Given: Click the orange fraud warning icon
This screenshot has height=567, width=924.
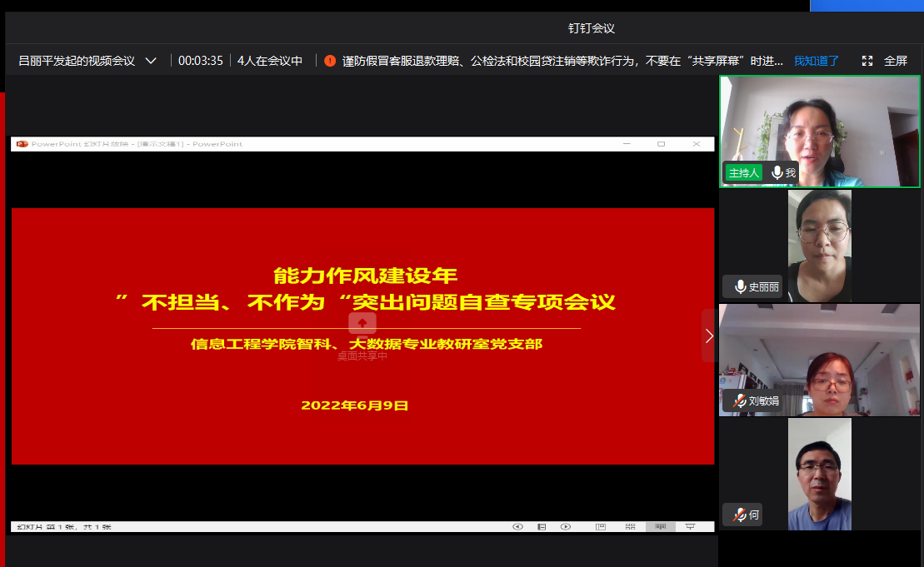Looking at the screenshot, I should (330, 61).
